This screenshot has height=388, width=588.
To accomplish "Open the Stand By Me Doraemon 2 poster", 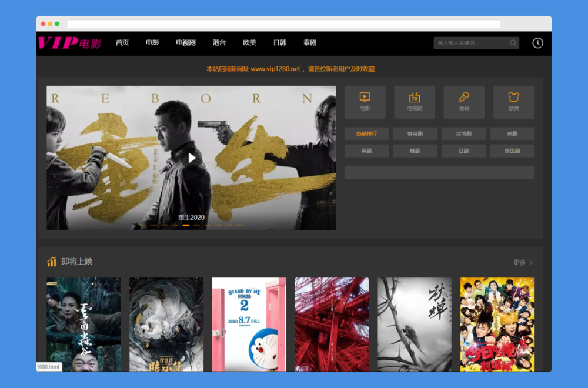I will point(249,325).
